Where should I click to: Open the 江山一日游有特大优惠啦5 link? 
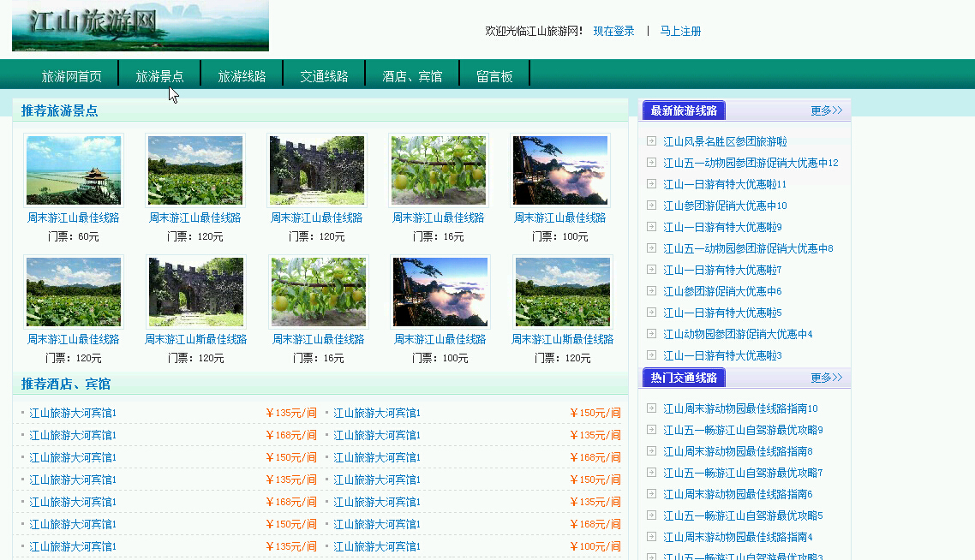pos(722,313)
